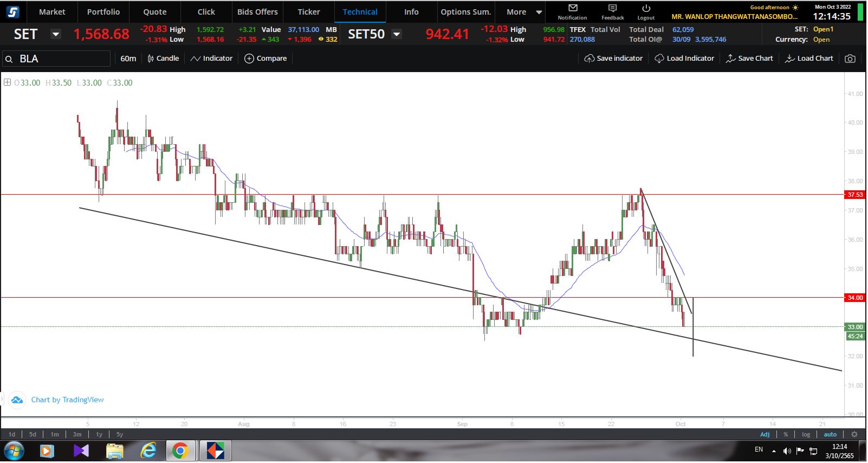
Task: Open Internet Explorer from the taskbar
Action: coord(148,451)
